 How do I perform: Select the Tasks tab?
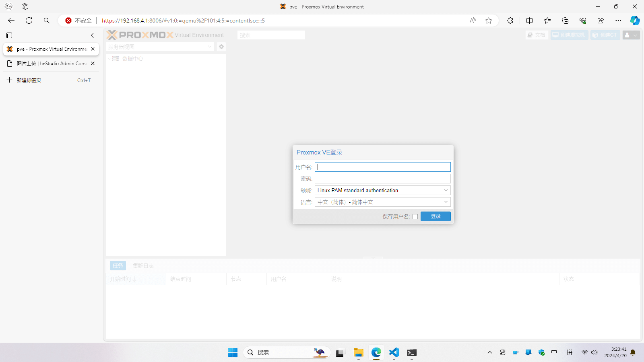(118, 265)
